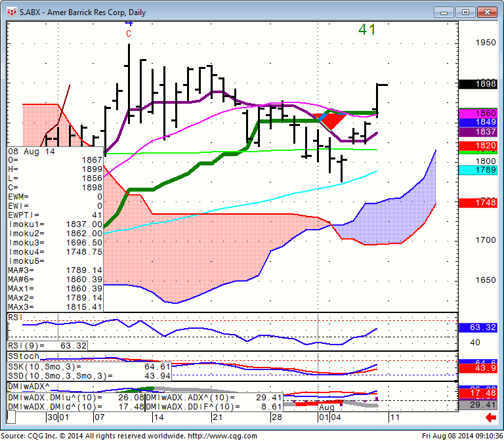Click the 14 date on the time axis

click(x=158, y=417)
